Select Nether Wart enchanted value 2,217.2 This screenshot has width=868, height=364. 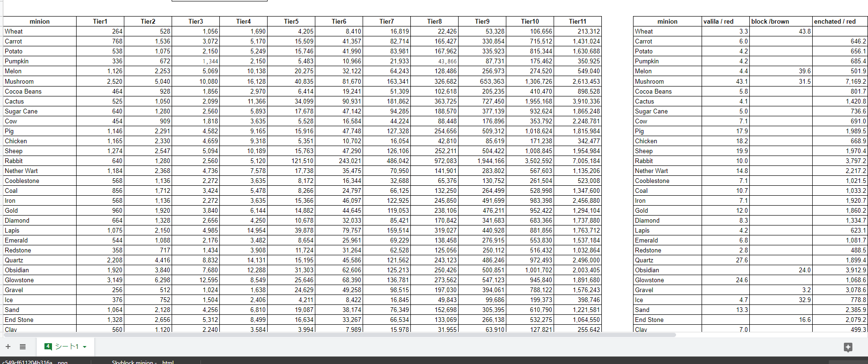coord(840,171)
